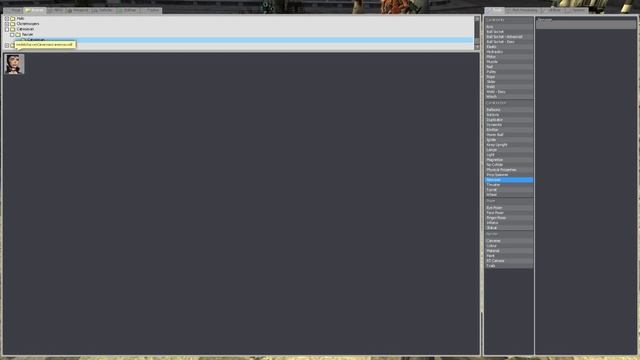Pick the plain Weld tool
The height and width of the screenshot is (360, 640).
509,87
